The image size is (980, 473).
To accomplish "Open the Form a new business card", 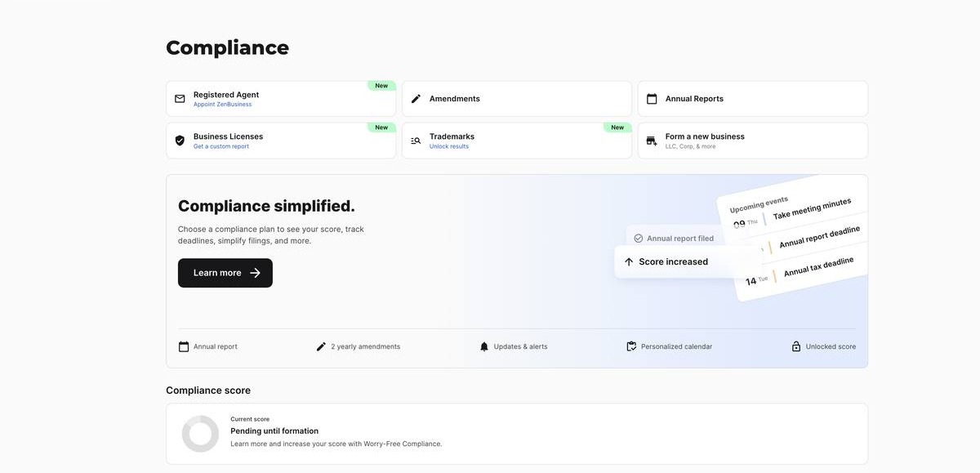I will (753, 141).
